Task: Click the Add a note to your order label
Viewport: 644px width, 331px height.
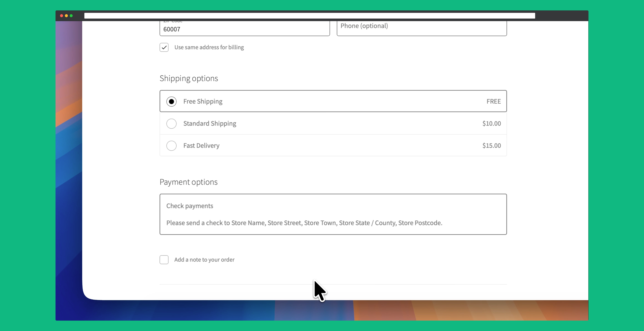Action: point(204,260)
